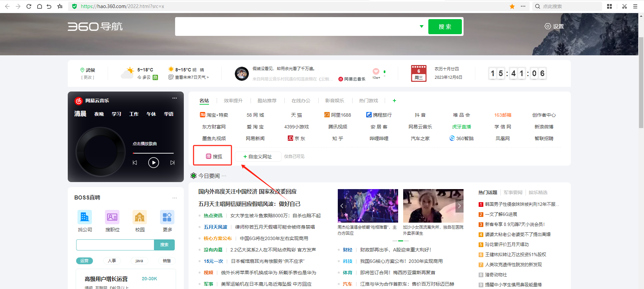Screen dimensions: 644x289
Task: Bookmark this page with the orange star
Action: click(512, 6)
